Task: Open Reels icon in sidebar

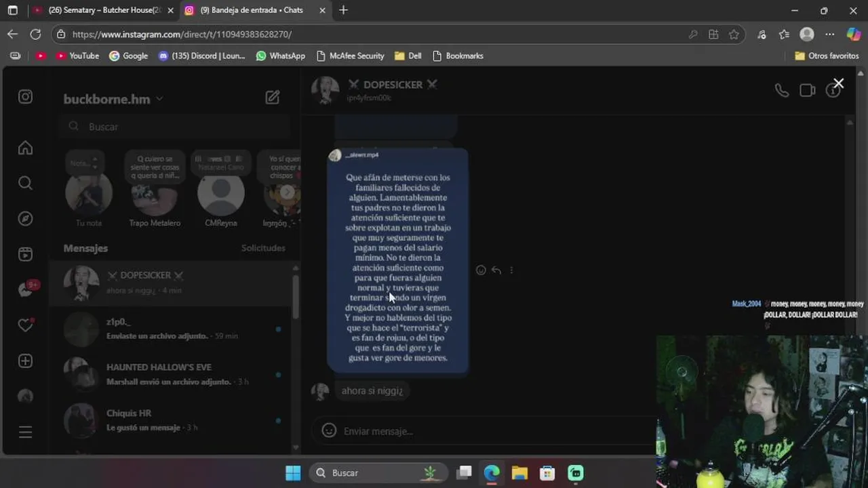Action: (x=25, y=254)
